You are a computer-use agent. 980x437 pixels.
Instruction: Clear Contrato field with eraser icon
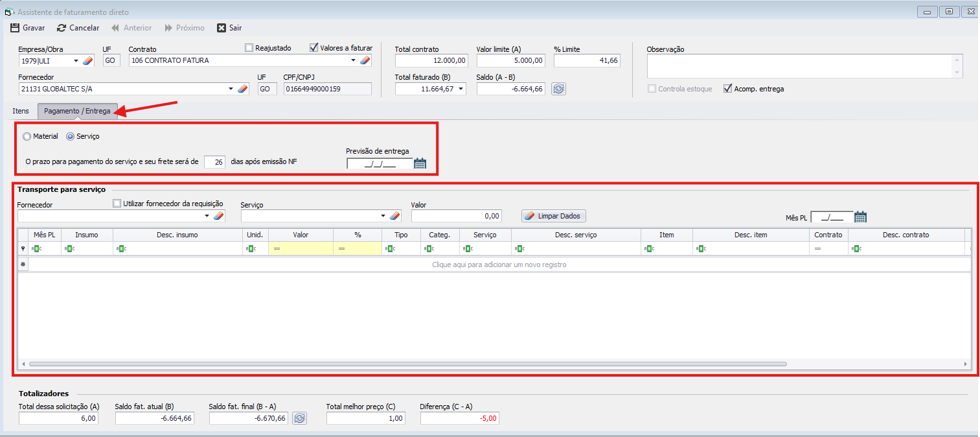pos(365,61)
